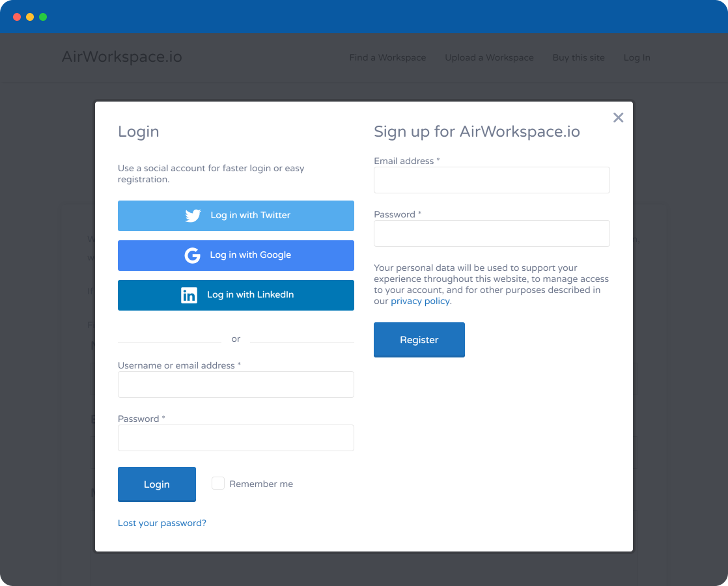The width and height of the screenshot is (728, 586).
Task: Click the sign up Email address field
Action: click(x=492, y=180)
